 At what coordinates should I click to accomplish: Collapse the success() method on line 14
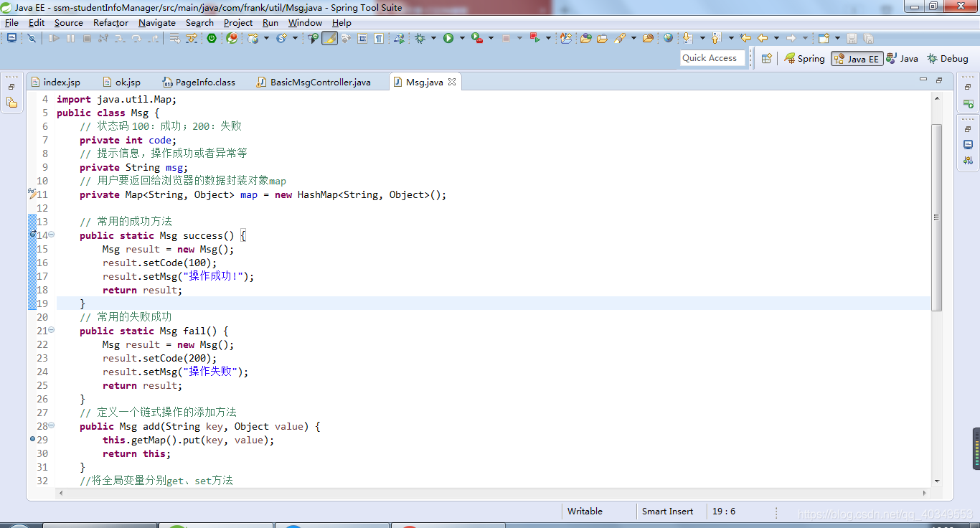point(51,235)
